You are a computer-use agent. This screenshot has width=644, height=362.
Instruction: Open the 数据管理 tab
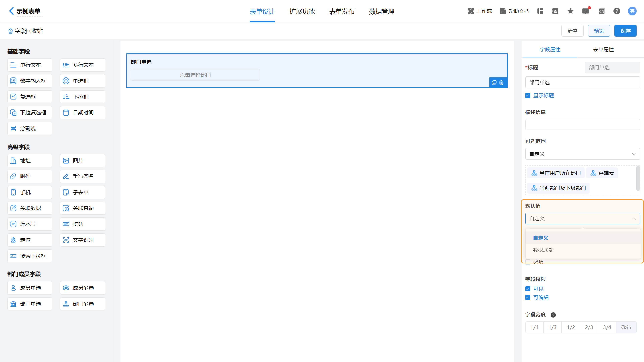pyautogui.click(x=382, y=12)
